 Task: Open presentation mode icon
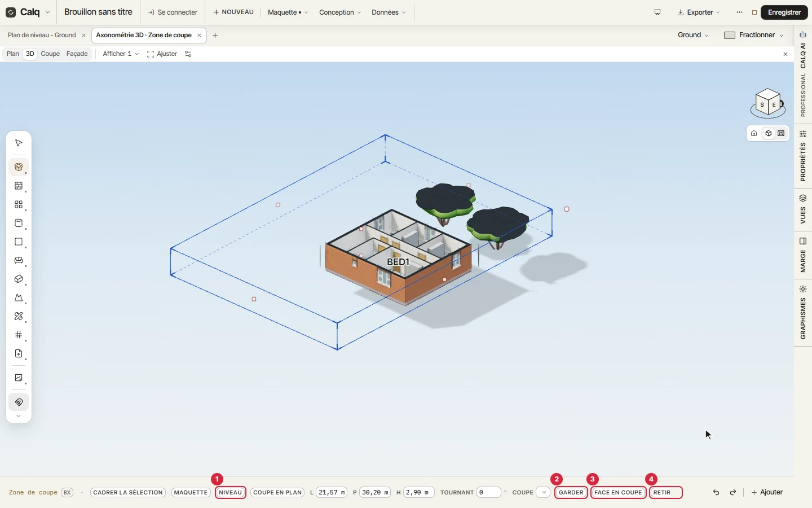pos(657,12)
